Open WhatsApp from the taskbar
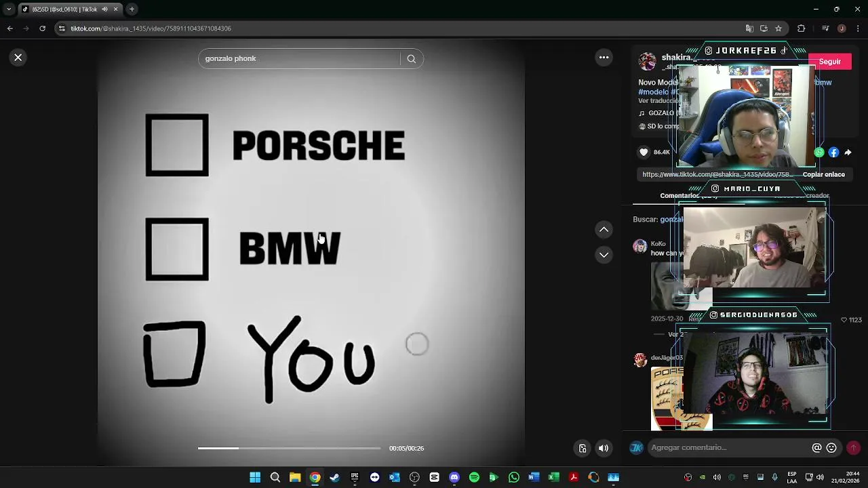 click(514, 477)
